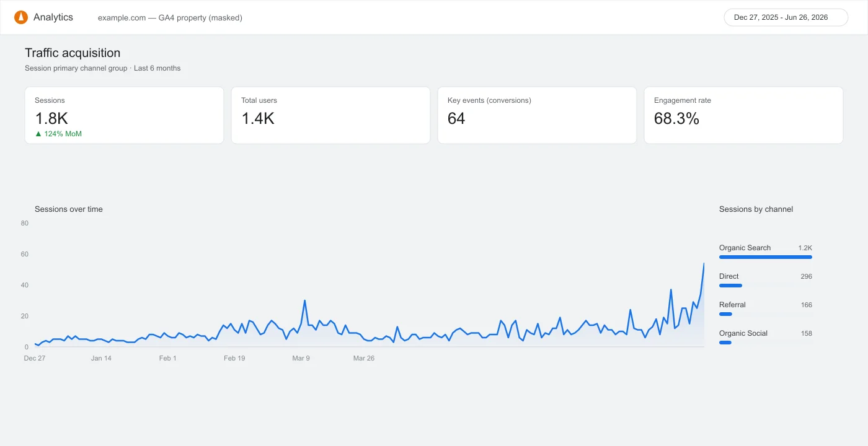Click the 166 Referral sessions value
868x446 pixels.
807,305
